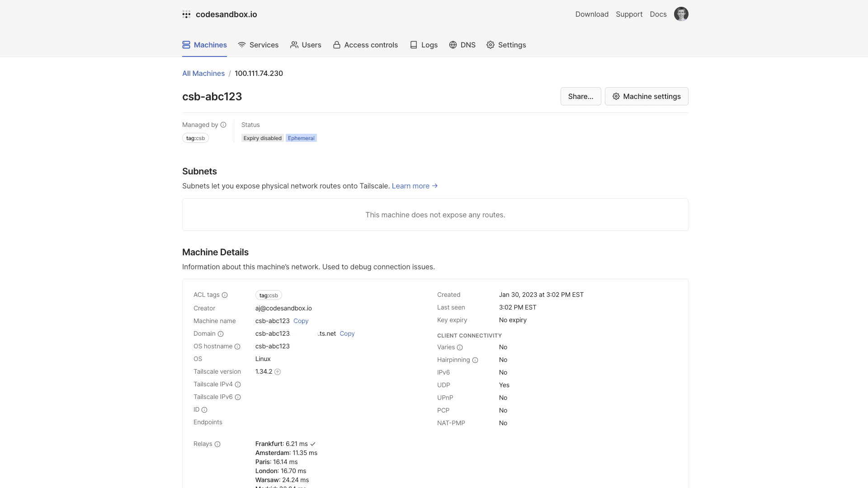
Task: Copy the machine name csb-abc123
Action: tap(301, 321)
